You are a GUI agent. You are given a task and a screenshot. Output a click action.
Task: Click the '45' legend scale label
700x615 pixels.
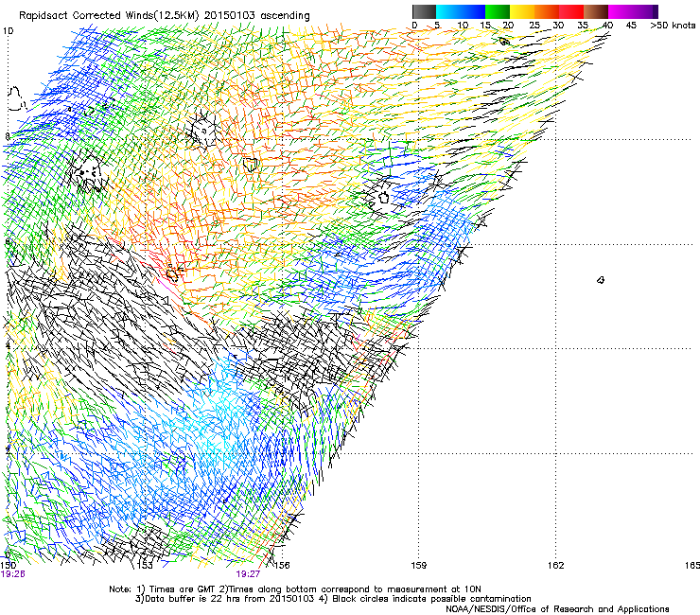[631, 26]
